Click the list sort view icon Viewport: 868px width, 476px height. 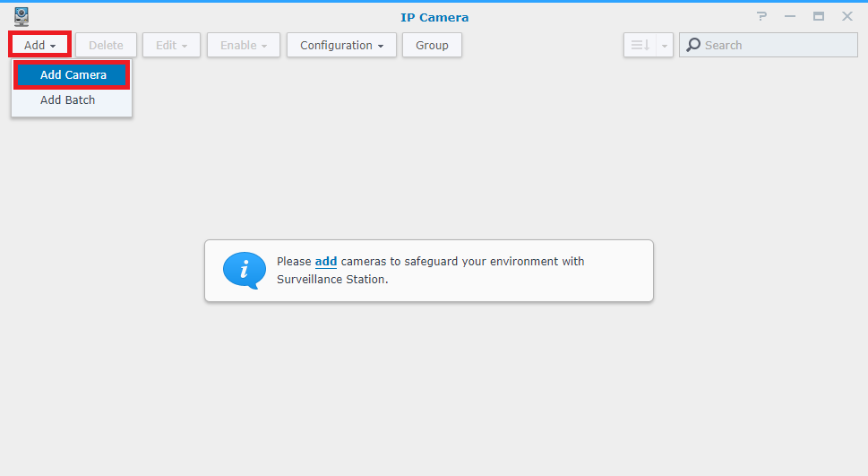(x=640, y=45)
